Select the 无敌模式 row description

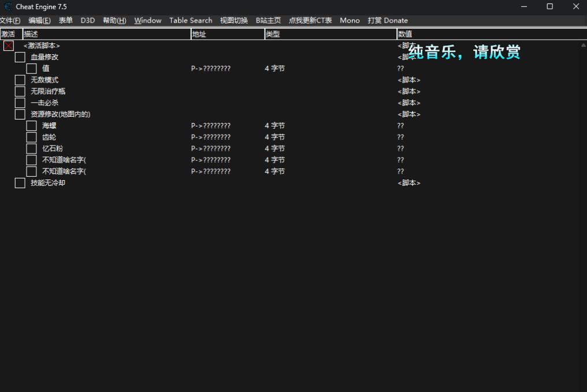[x=44, y=80]
